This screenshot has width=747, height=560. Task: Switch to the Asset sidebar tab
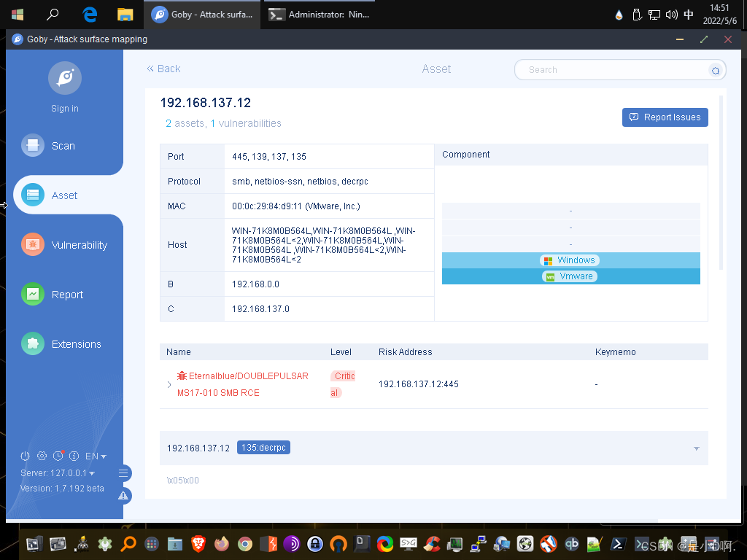click(50, 195)
